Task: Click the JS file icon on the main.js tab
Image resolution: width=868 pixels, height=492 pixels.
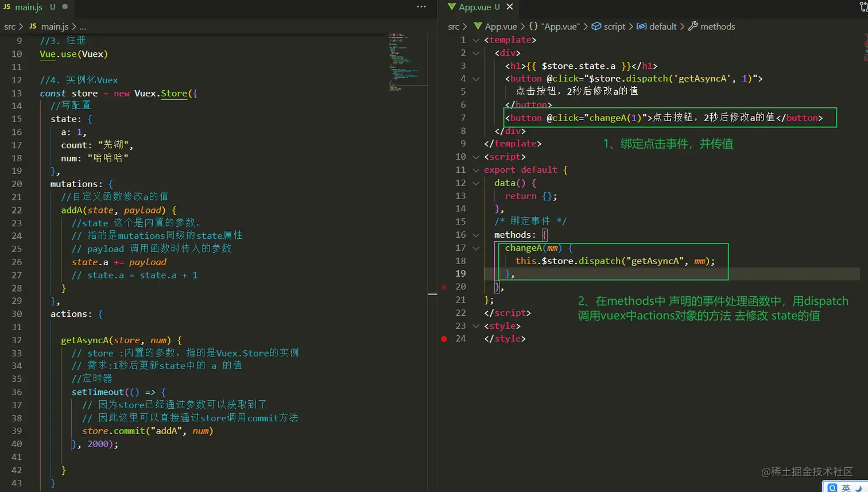Action: click(x=7, y=7)
